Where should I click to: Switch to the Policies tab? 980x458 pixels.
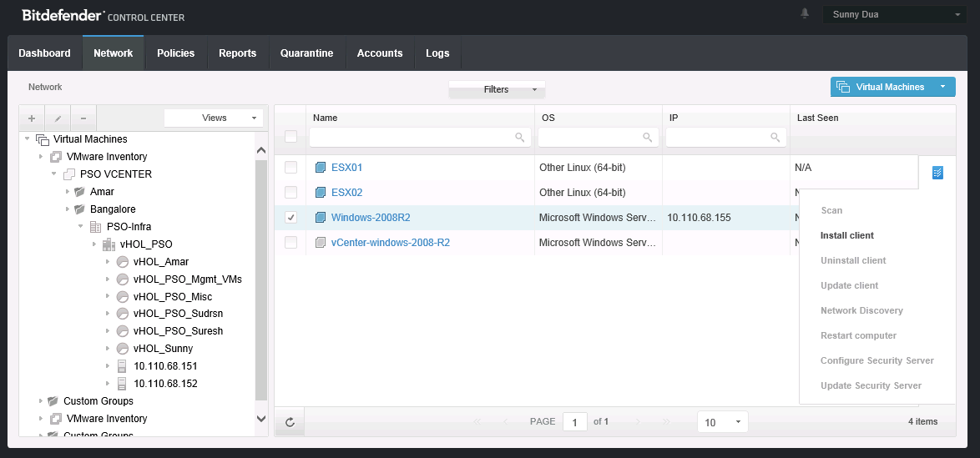(175, 53)
